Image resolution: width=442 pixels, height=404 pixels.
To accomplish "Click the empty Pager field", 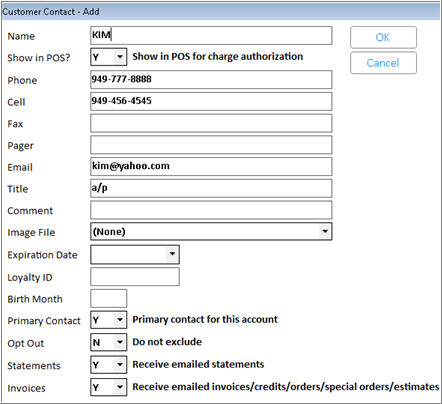I will (x=211, y=145).
